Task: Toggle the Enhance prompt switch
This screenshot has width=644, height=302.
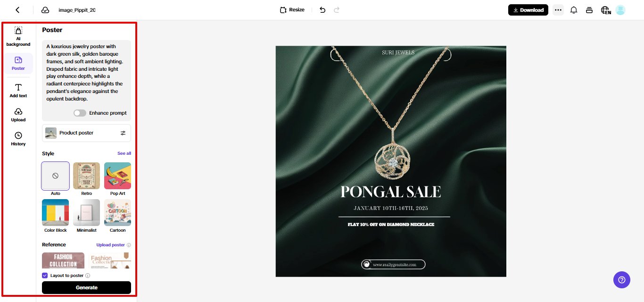Action: (x=80, y=113)
